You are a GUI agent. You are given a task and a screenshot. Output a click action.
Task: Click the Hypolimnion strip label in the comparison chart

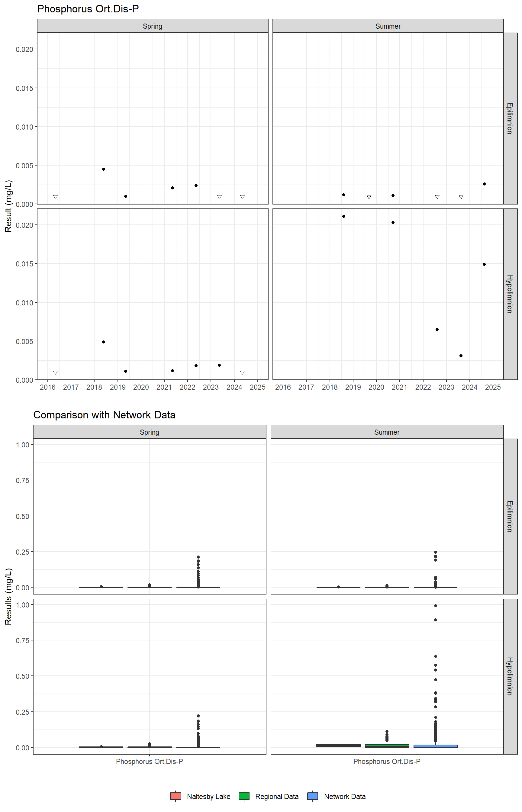(x=510, y=676)
